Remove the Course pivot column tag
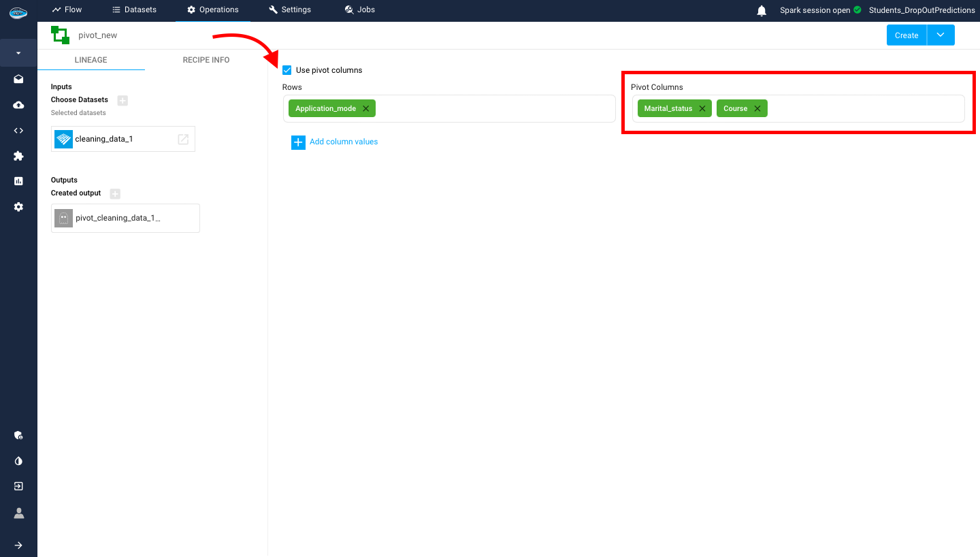The height and width of the screenshot is (557, 980). (757, 109)
